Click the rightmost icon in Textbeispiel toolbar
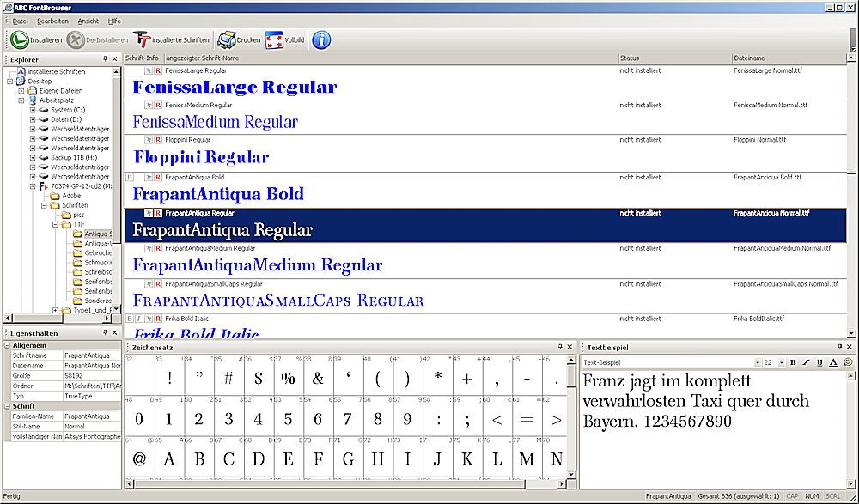 pos(847,362)
